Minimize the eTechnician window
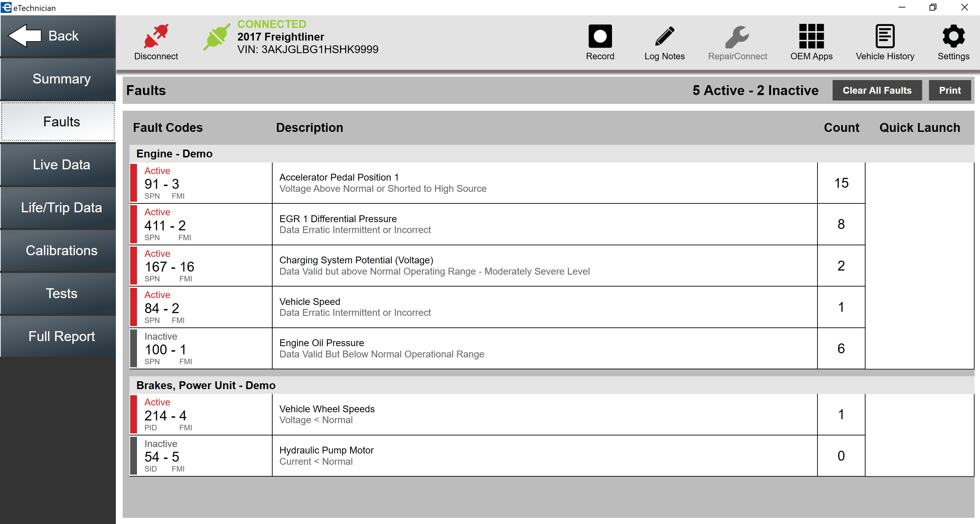 902,7
